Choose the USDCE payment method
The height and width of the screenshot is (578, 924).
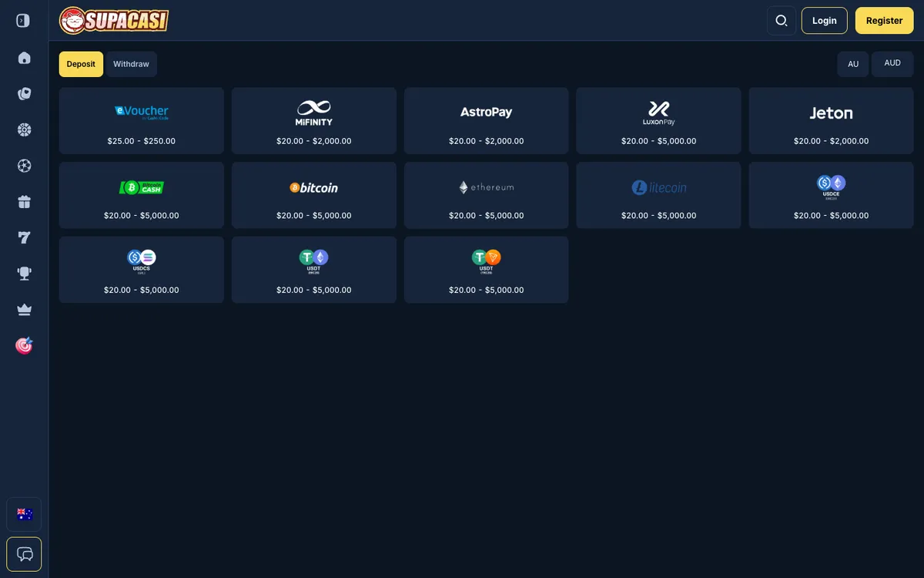(x=832, y=195)
